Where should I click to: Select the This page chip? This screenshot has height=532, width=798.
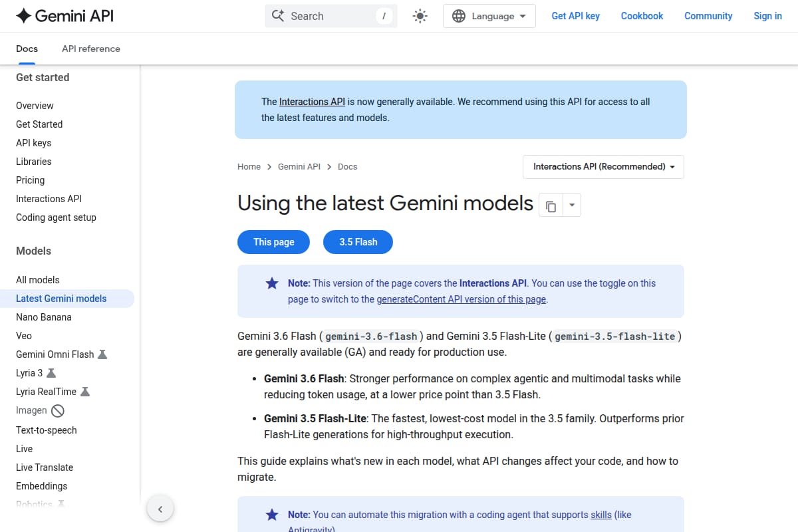click(274, 242)
